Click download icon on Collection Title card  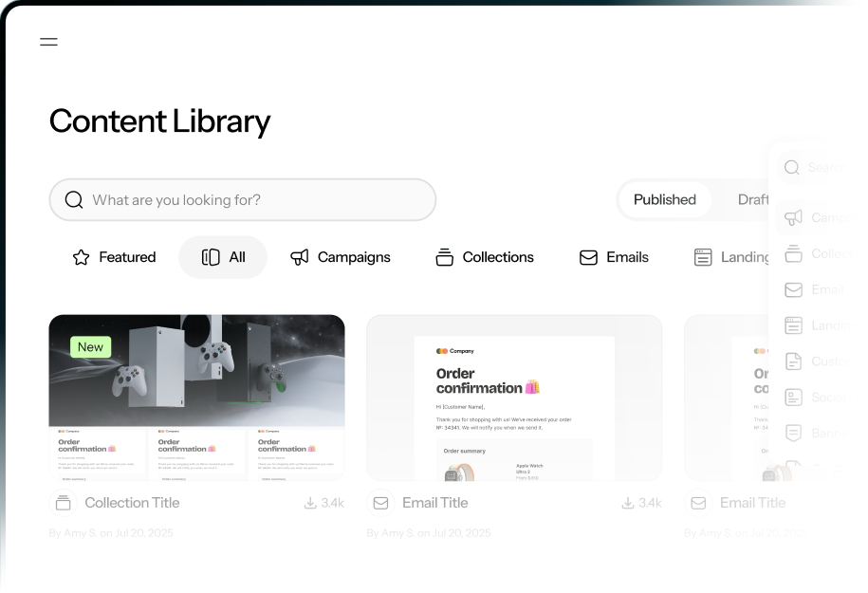[309, 503]
